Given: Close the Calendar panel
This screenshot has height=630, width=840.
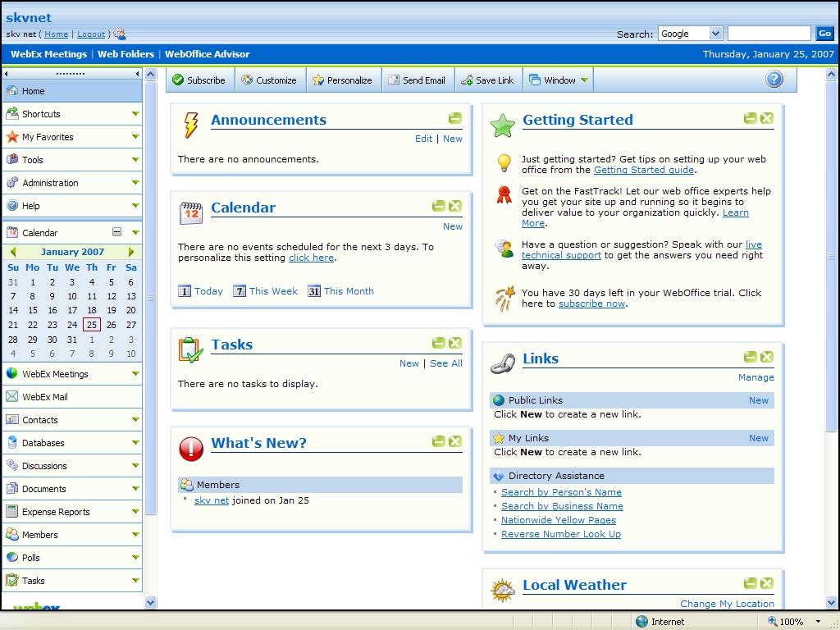Looking at the screenshot, I should coord(454,206).
